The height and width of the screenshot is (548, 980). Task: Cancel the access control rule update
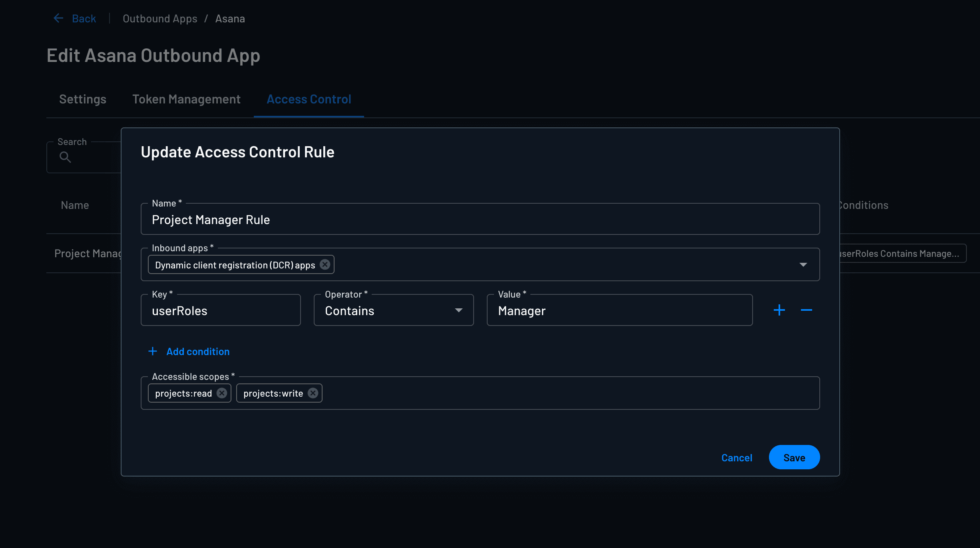pos(737,458)
